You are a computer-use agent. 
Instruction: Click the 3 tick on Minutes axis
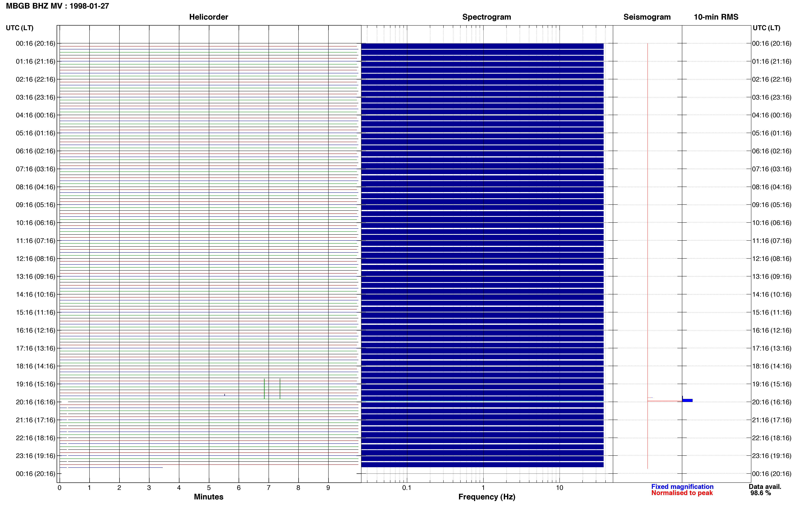point(149,487)
